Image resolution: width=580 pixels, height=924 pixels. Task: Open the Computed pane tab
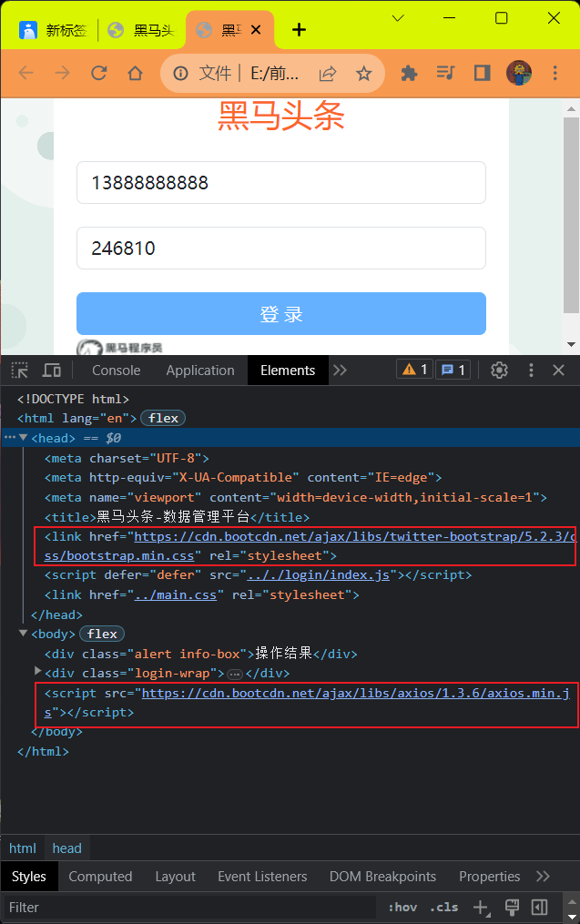pos(100,877)
